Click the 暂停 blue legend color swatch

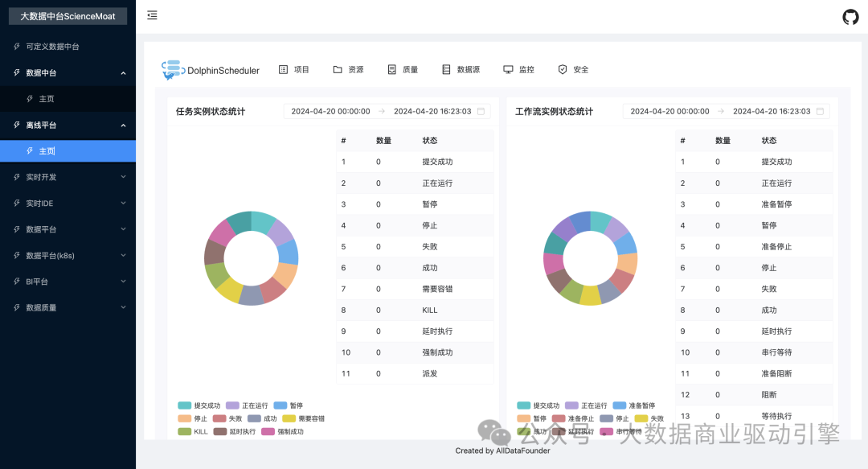click(x=280, y=405)
